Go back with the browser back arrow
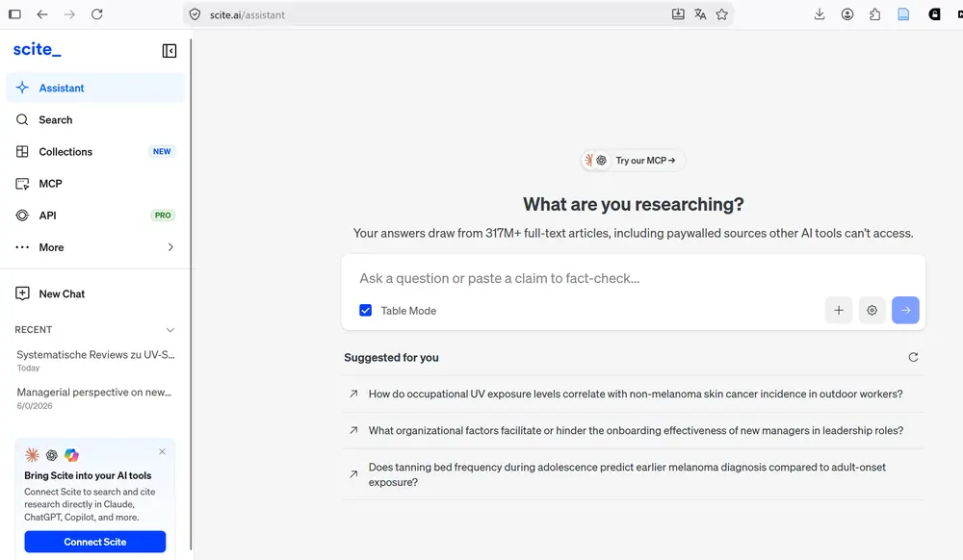 click(x=41, y=14)
